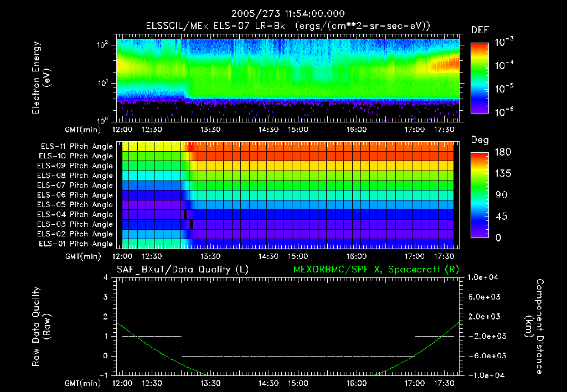This screenshot has height=392, width=567.
Task: Click the ELS-06 Pitch Angle row label
Action: pos(75,195)
